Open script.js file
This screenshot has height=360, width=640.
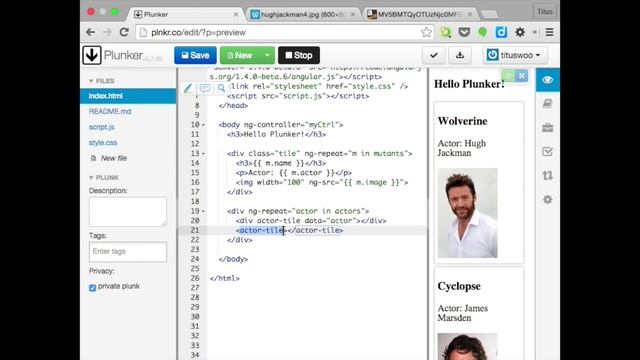[102, 127]
